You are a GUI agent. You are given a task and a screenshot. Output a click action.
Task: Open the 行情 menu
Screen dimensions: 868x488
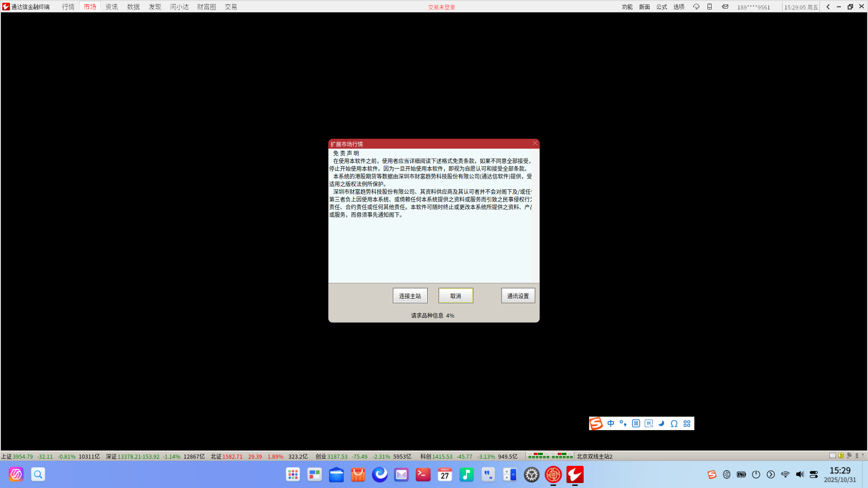pos(68,7)
